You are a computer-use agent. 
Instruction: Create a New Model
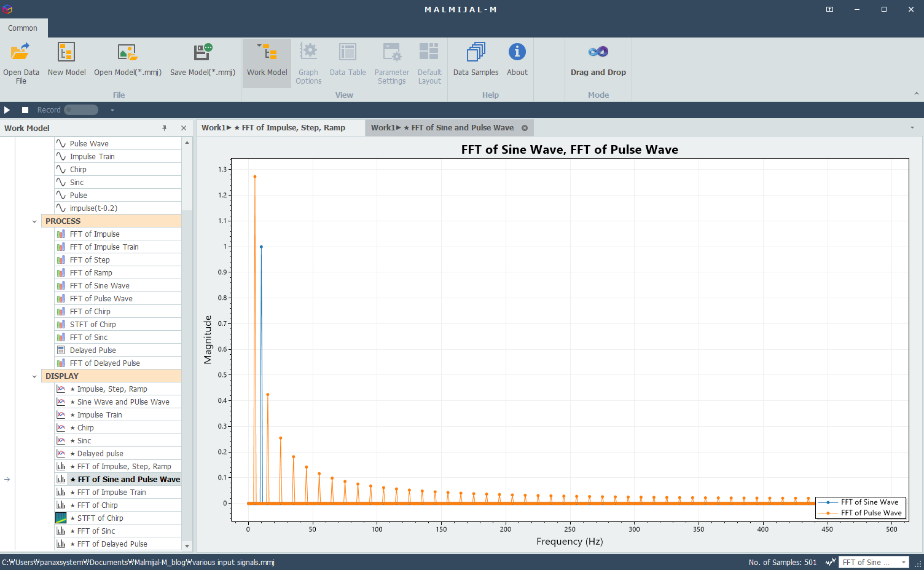pos(66,60)
